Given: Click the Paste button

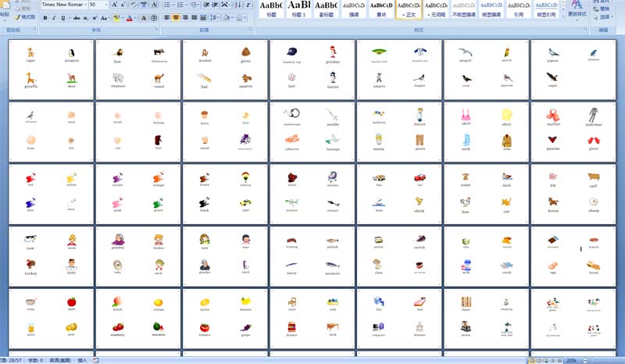Looking at the screenshot, I should click(x=5, y=10).
